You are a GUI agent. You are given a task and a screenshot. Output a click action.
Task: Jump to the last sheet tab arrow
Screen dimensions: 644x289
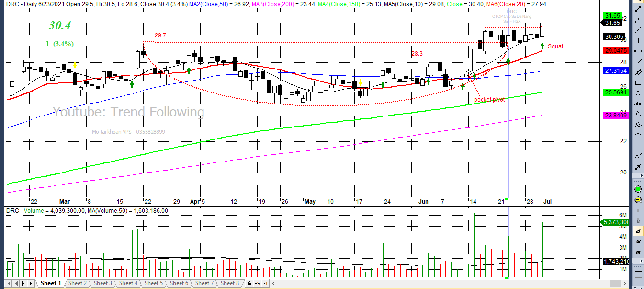[31, 283]
